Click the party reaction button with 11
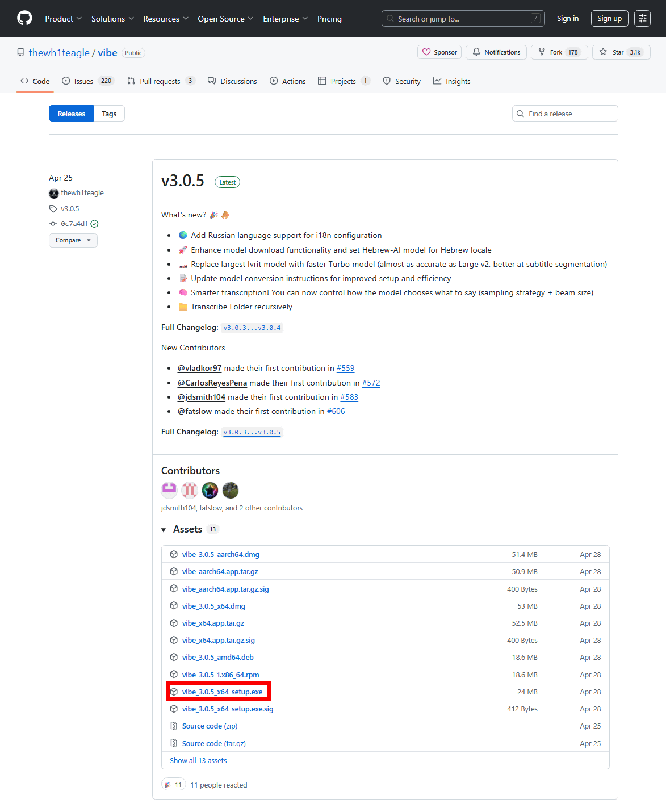 pyautogui.click(x=174, y=785)
